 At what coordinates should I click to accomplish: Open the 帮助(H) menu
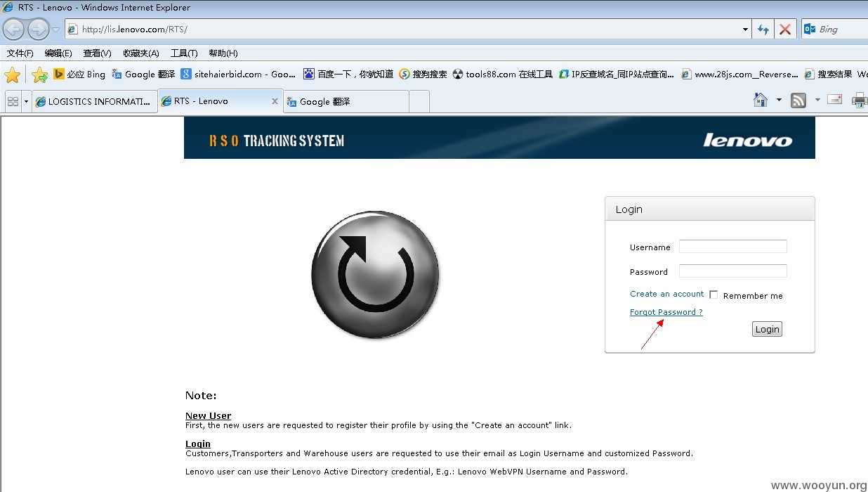click(x=223, y=53)
